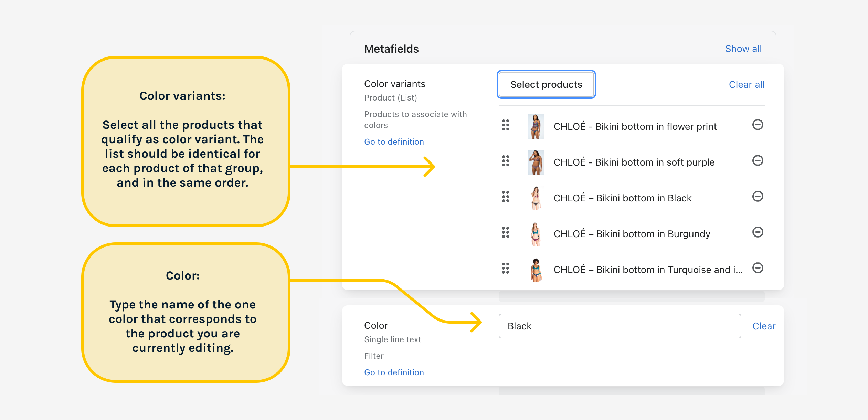868x420 pixels.
Task: Click the 'Product (List)' type label
Action: (x=391, y=98)
